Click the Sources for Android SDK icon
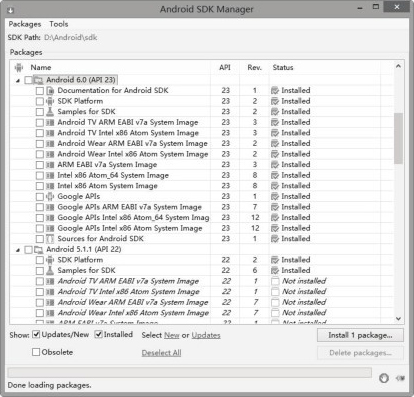 (50, 239)
